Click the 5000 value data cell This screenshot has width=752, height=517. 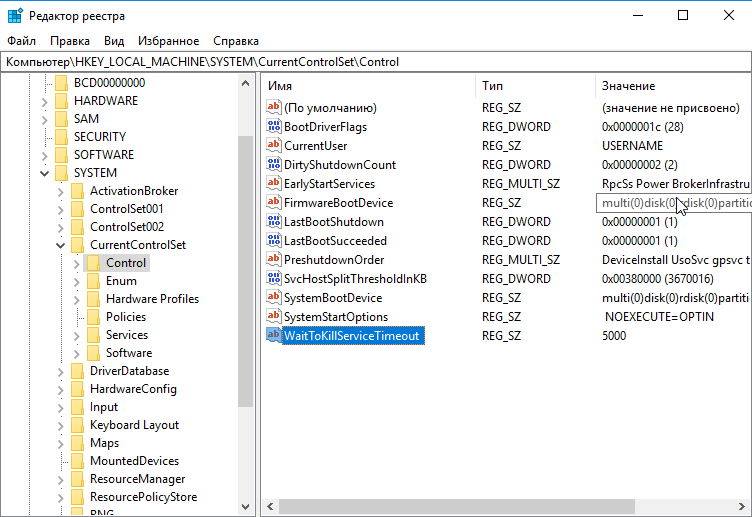pyautogui.click(x=614, y=336)
